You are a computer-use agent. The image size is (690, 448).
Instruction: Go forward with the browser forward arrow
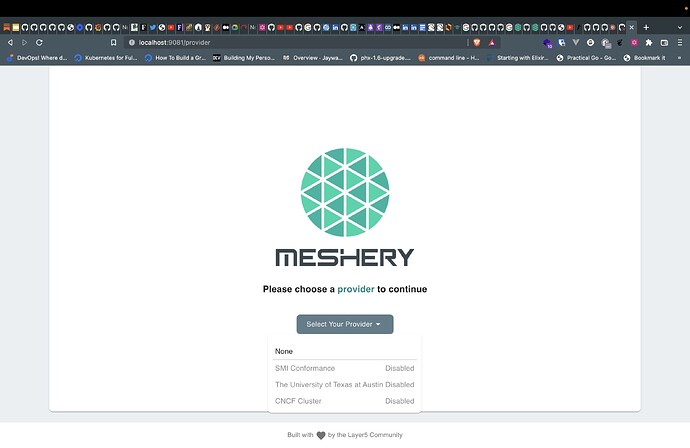(x=25, y=42)
